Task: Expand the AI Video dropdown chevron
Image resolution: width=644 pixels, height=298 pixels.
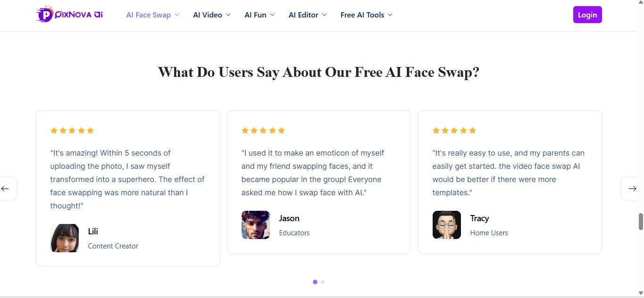Action: pyautogui.click(x=228, y=15)
